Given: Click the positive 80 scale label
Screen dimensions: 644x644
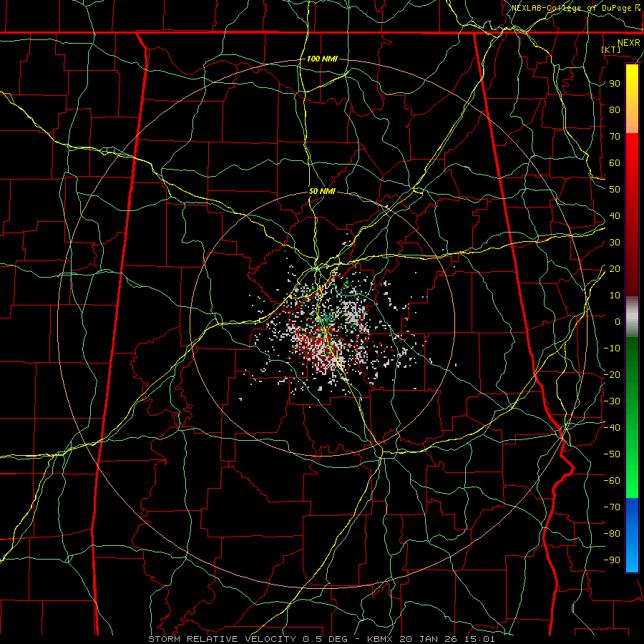Looking at the screenshot, I should pos(615,110).
